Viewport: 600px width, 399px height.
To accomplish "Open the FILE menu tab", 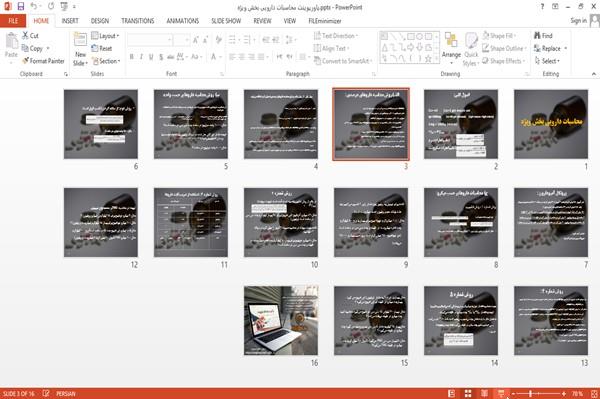I will click(x=13, y=21).
